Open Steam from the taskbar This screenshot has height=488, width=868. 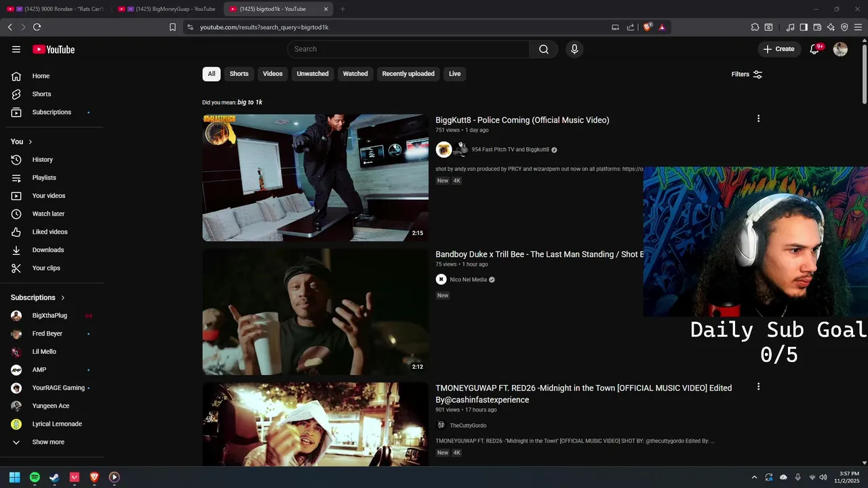click(x=54, y=477)
